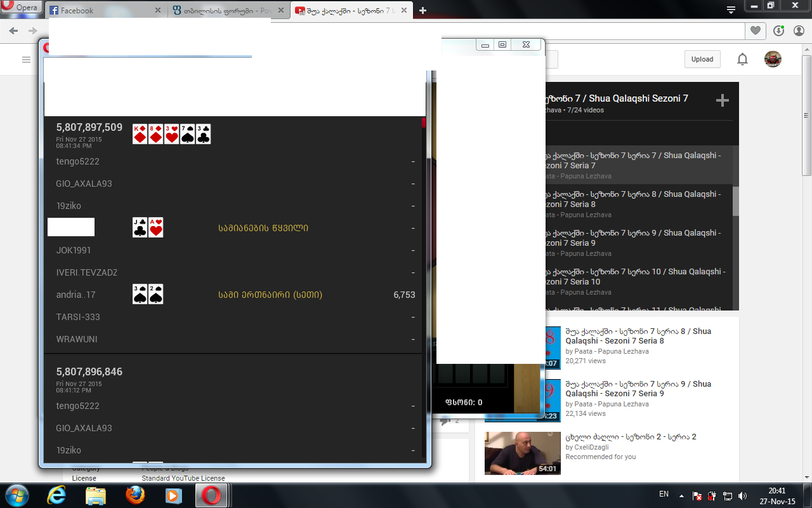Viewport: 812px width, 508px height.
Task: Click the სამი ერთნაირი (სეტი) hand result
Action: tap(270, 295)
